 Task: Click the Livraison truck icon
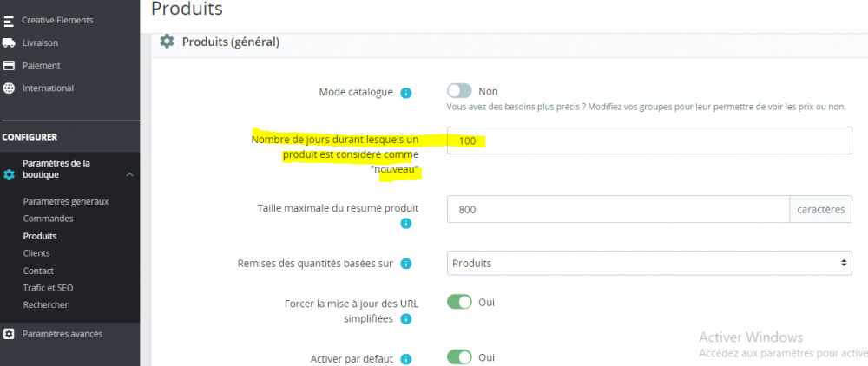point(9,42)
